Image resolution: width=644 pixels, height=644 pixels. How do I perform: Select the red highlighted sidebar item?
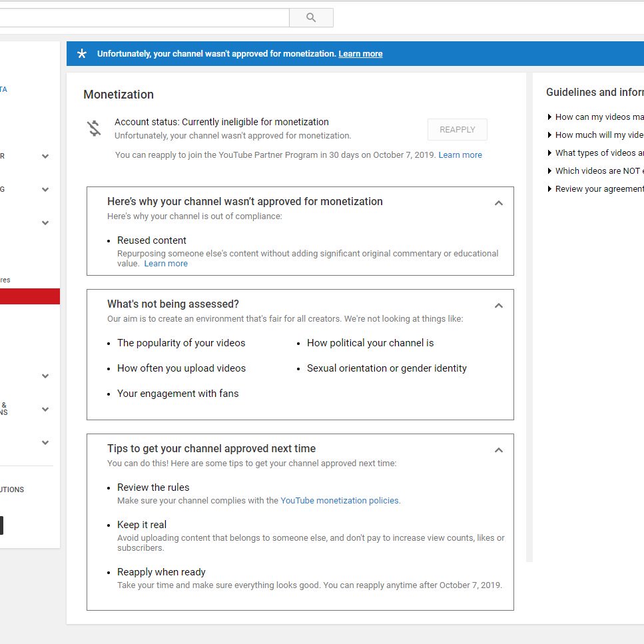[30, 296]
